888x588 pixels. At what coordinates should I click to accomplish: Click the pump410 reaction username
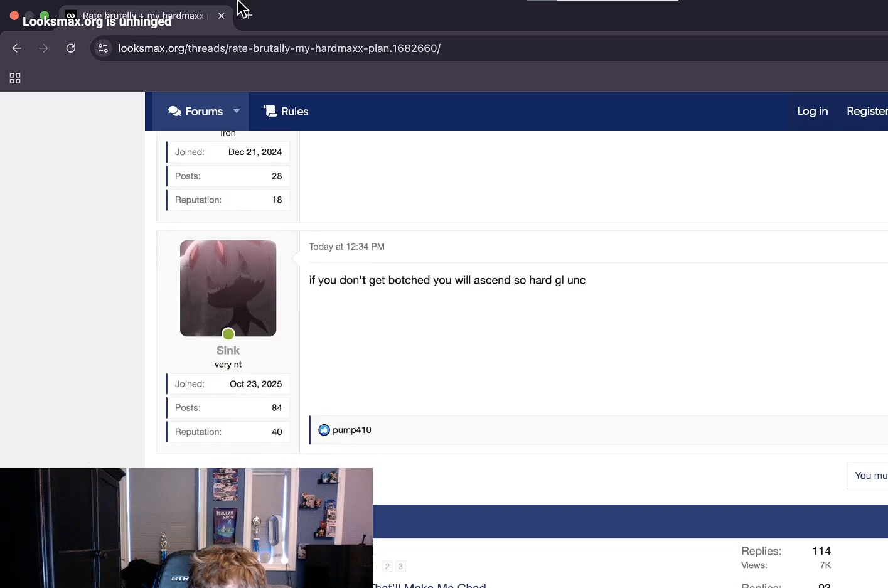352,430
